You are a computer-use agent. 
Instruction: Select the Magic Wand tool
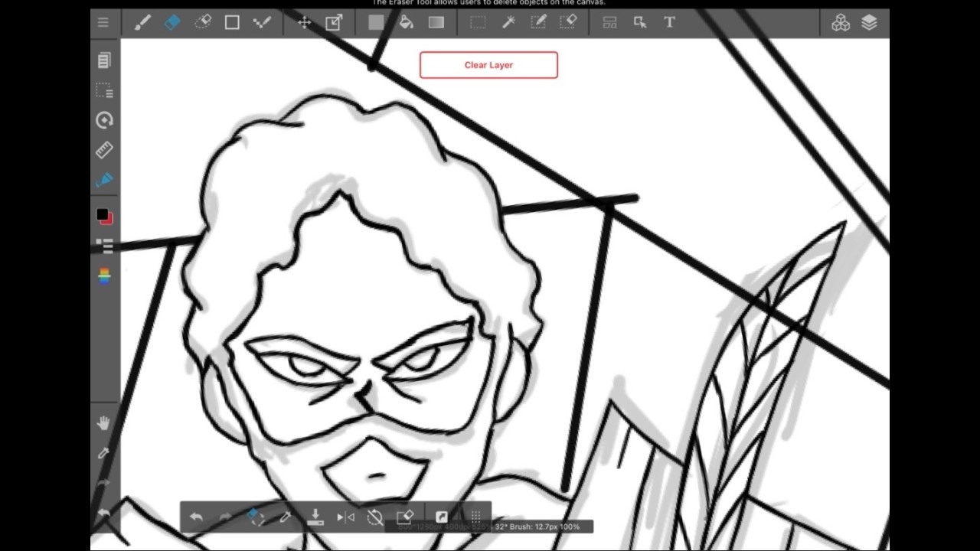coord(508,22)
